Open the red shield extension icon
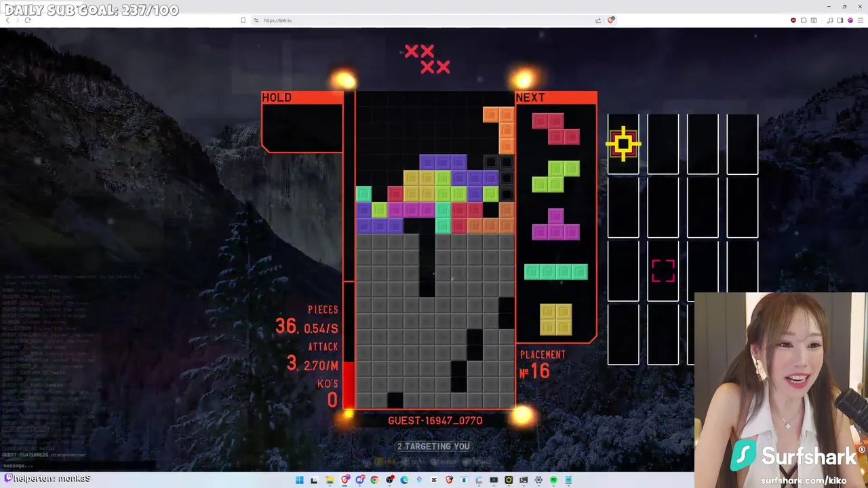868x488 pixels. click(793, 20)
